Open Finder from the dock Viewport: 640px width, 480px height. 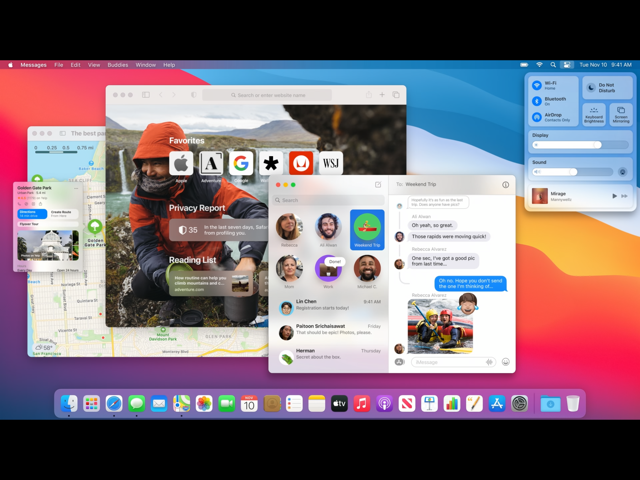pyautogui.click(x=69, y=404)
